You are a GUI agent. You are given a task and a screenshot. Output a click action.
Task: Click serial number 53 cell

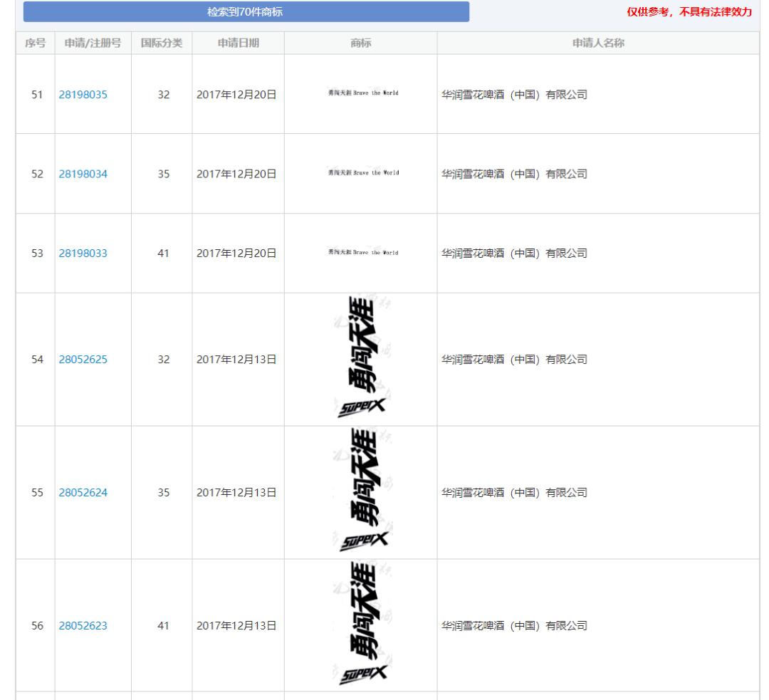pyautogui.click(x=37, y=254)
